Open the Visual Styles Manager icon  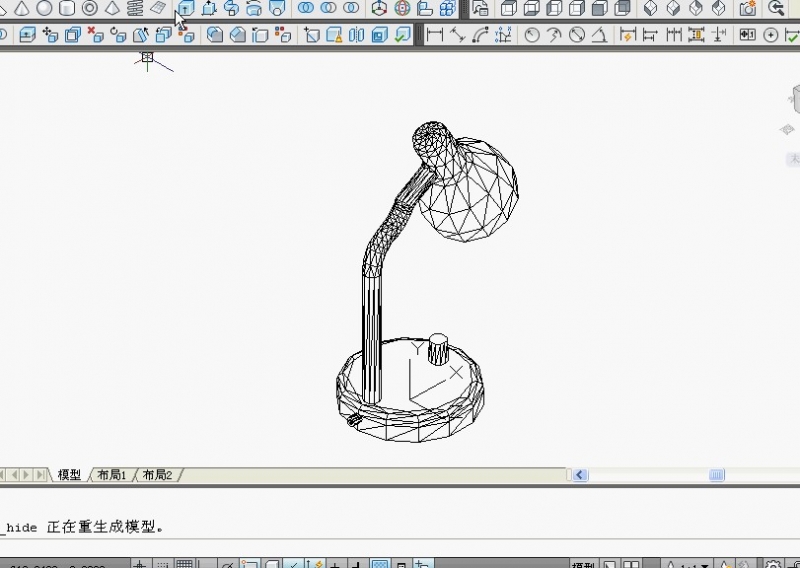click(x=480, y=8)
